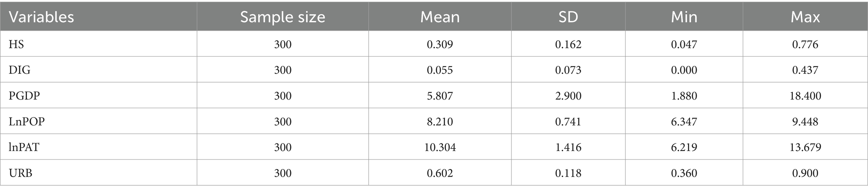The width and height of the screenshot is (868, 193).
Task: Select the LnPOP max value 9.448
Action: (805, 121)
